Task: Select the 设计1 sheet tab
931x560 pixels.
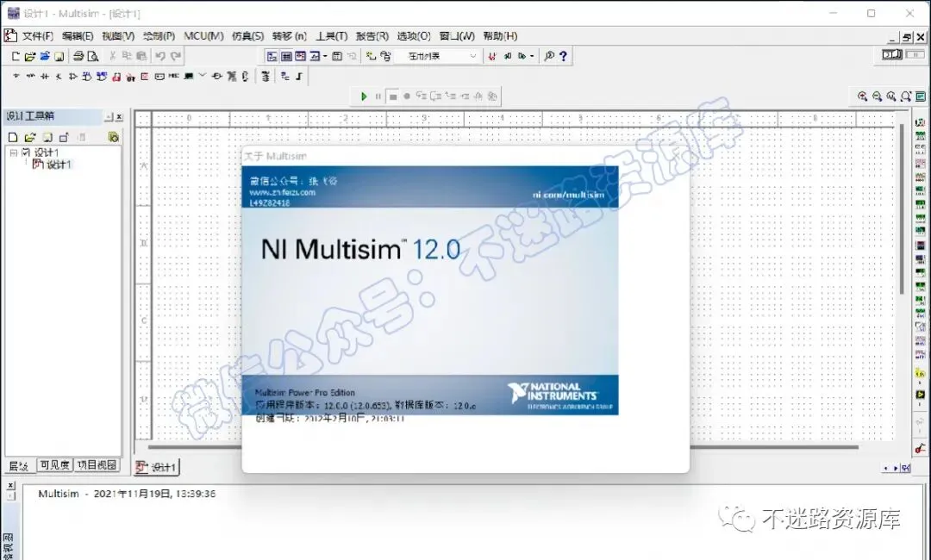Action: pos(158,468)
